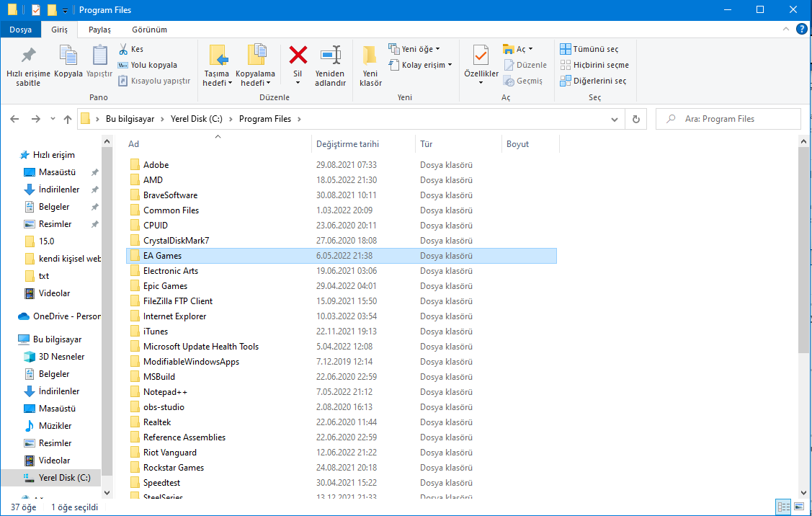Image resolution: width=812 pixels, height=516 pixels.
Task: Open the address bar history dropdown
Action: pyautogui.click(x=614, y=119)
